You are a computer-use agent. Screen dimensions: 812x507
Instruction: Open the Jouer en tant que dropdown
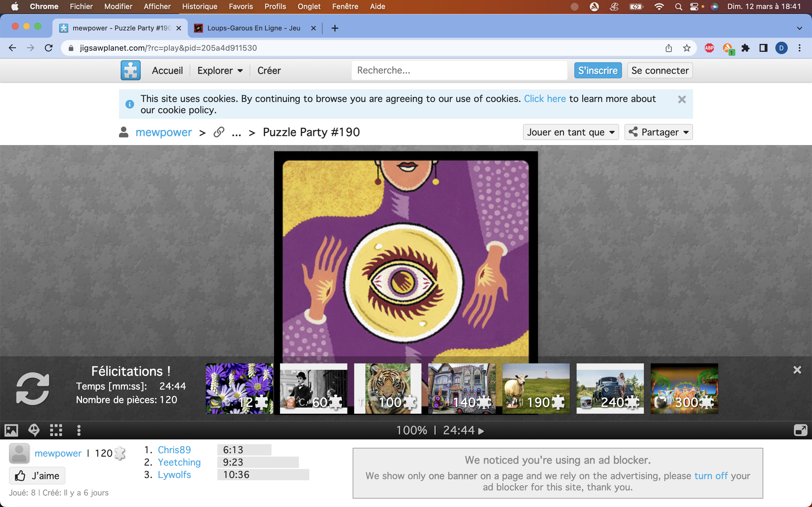[570, 132]
